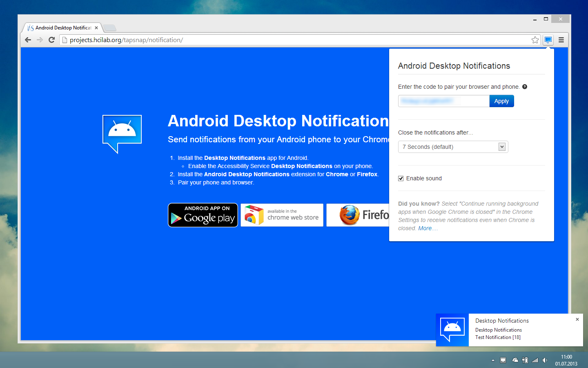588x368 pixels.
Task: Show hidden system tray icons
Action: tap(493, 360)
